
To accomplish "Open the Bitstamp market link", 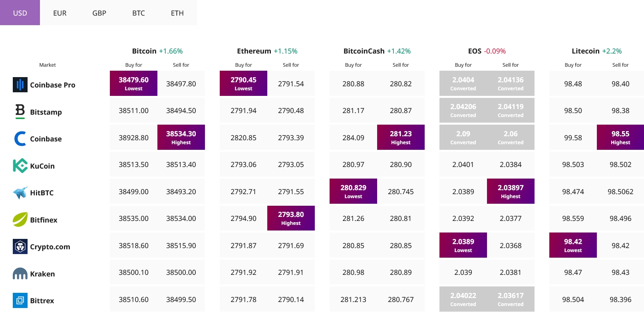I will click(x=46, y=112).
